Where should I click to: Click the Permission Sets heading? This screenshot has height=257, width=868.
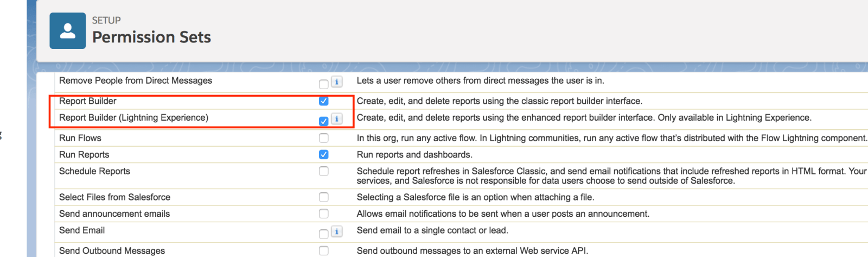click(151, 37)
